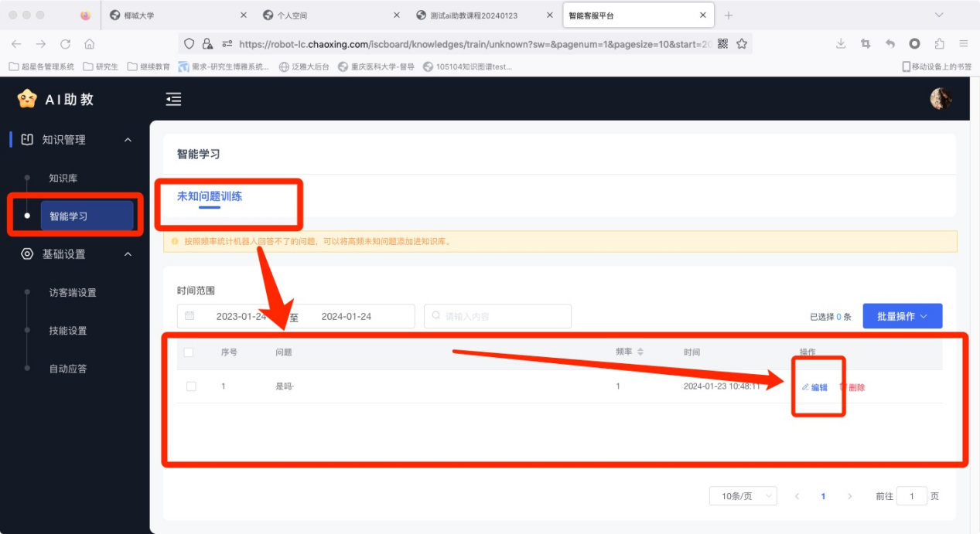The image size is (980, 534).
Task: Toggle the select-all checkbox in table header
Action: (189, 352)
